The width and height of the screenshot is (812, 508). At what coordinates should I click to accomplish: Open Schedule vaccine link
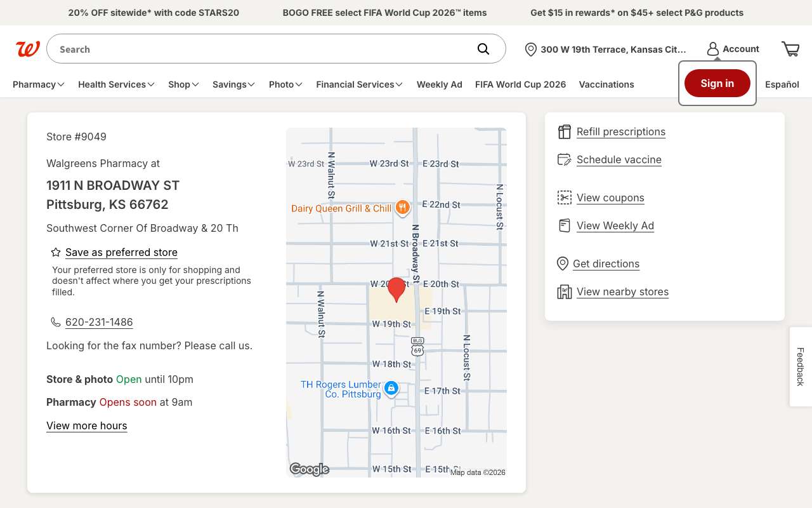(x=619, y=159)
